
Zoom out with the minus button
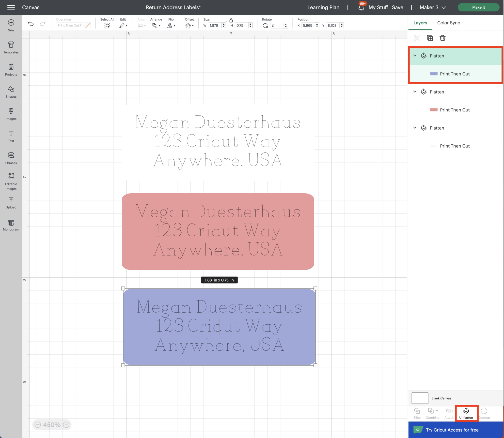point(38,425)
